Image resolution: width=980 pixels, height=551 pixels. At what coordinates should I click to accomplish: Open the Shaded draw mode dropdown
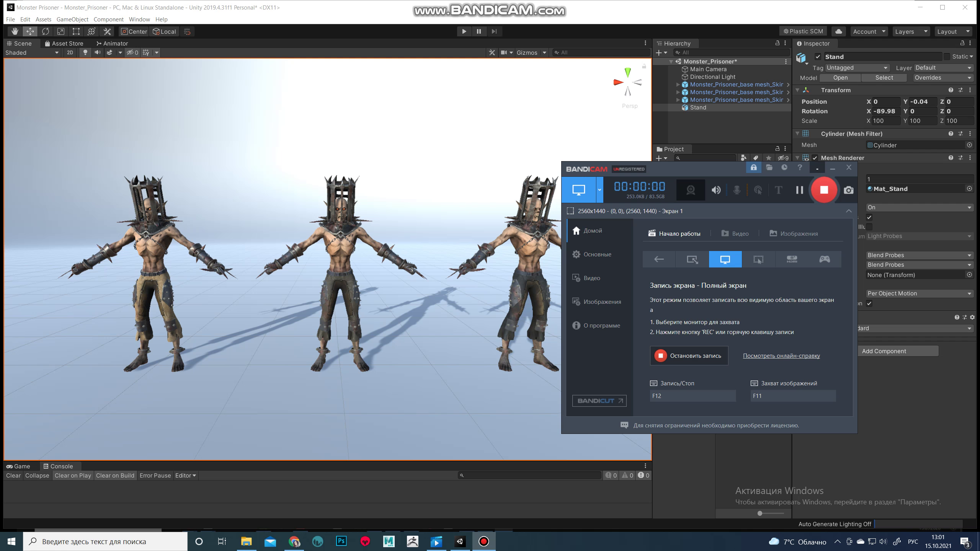32,52
